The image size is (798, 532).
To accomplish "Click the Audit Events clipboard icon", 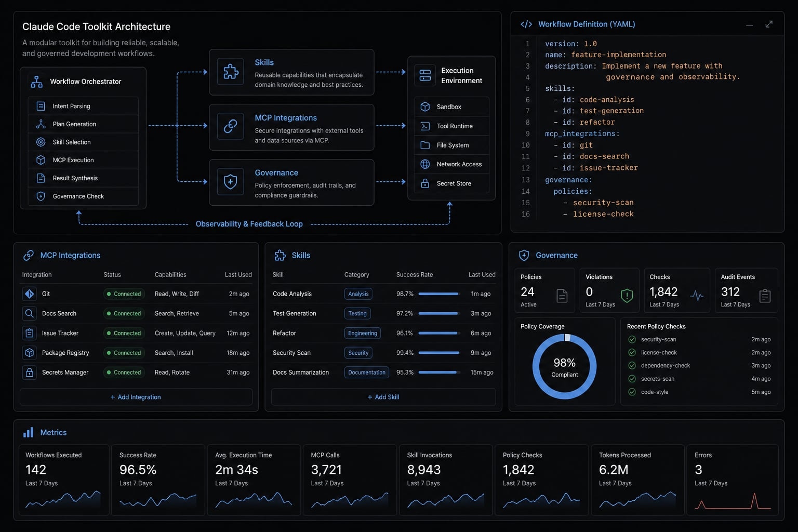I will tap(765, 296).
